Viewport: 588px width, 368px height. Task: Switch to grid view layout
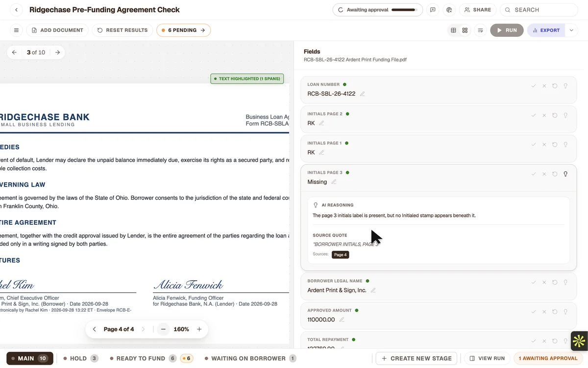click(x=465, y=30)
